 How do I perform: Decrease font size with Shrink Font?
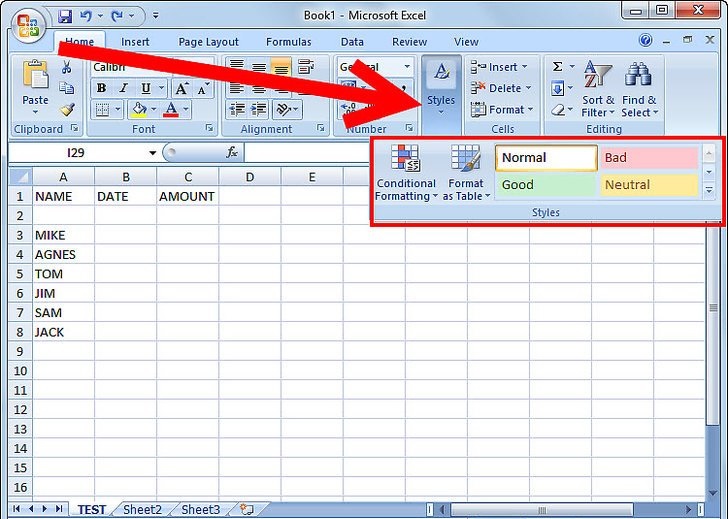click(203, 88)
